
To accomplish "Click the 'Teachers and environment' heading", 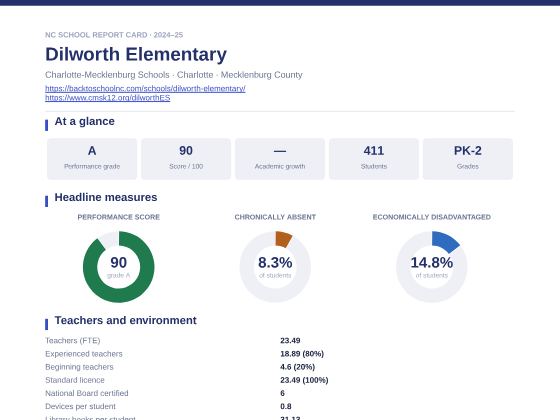I will click(x=125, y=320).
